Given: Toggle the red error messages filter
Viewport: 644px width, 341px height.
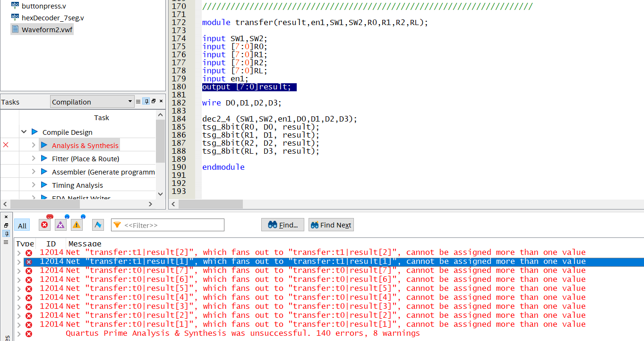Looking at the screenshot, I should (x=44, y=225).
